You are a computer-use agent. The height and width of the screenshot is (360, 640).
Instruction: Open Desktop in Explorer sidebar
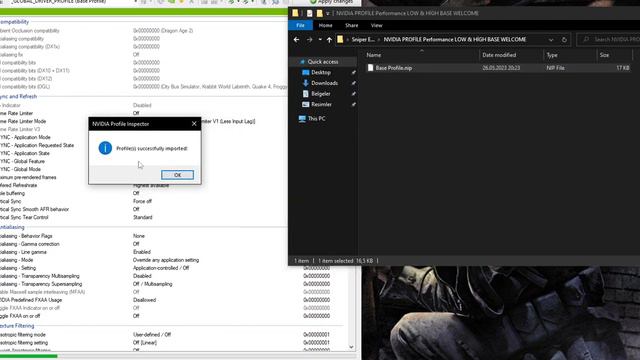click(321, 72)
